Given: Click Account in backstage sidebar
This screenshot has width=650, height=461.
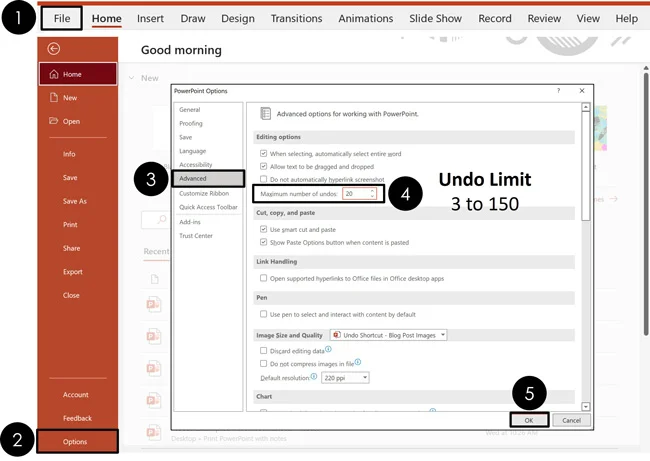Looking at the screenshot, I should pyautogui.click(x=78, y=395).
